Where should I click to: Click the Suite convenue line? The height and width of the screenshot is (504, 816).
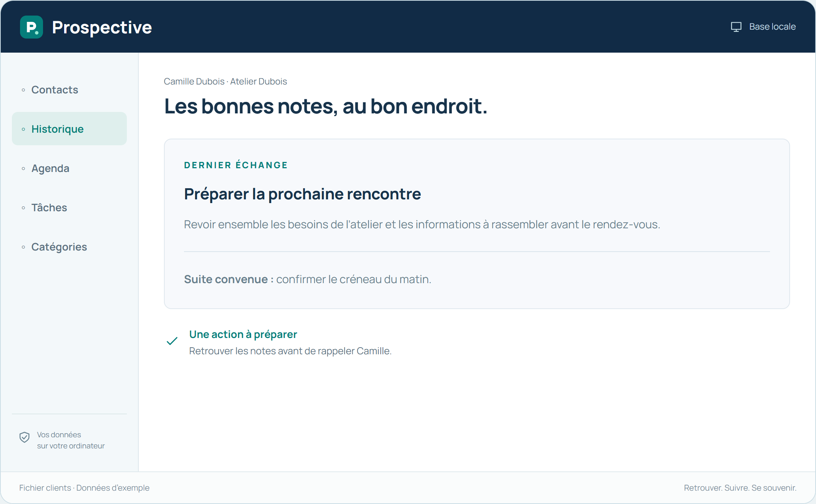pyautogui.click(x=307, y=279)
